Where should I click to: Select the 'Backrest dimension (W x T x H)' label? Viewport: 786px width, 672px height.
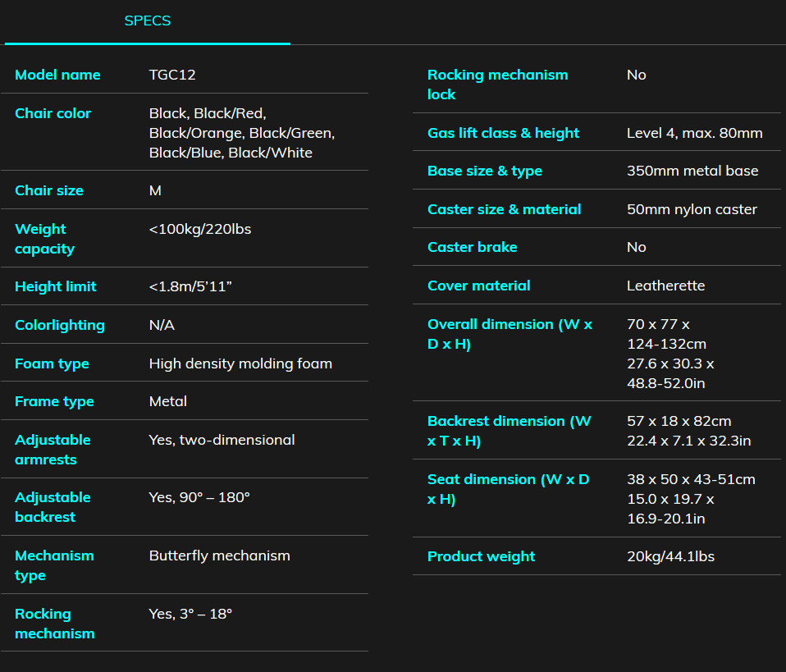(510, 431)
